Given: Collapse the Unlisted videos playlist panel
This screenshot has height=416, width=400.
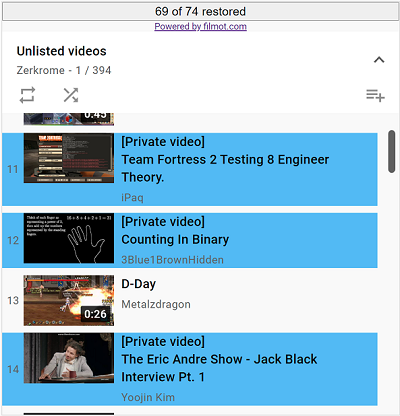Looking at the screenshot, I should (x=379, y=60).
